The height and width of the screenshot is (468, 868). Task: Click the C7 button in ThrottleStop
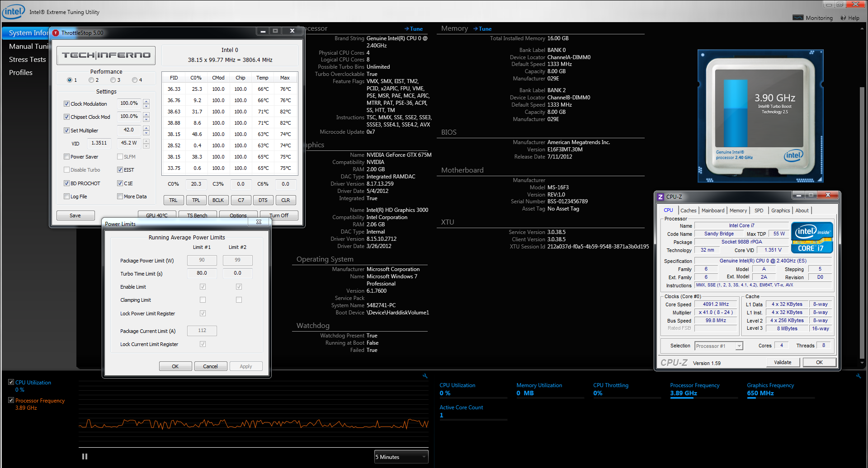coord(241,200)
